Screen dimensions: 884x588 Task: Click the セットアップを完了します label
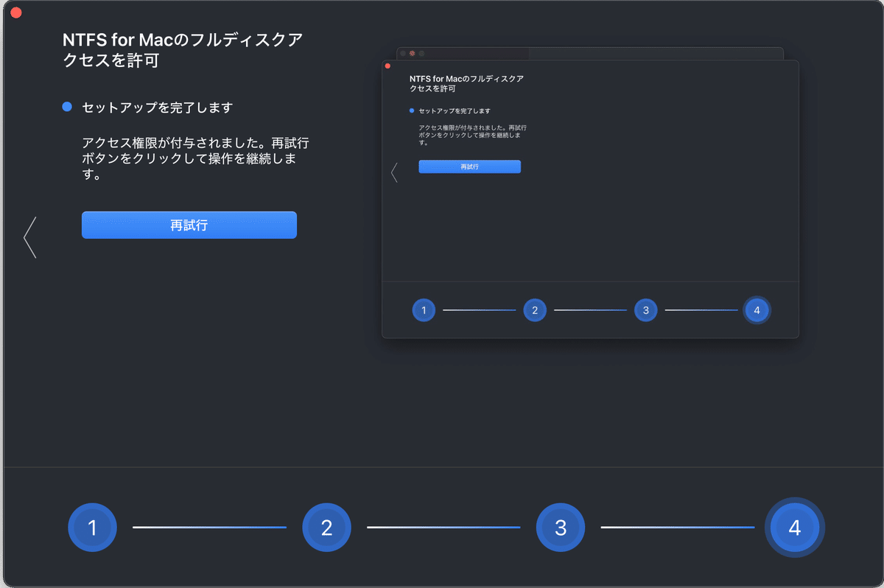click(157, 108)
